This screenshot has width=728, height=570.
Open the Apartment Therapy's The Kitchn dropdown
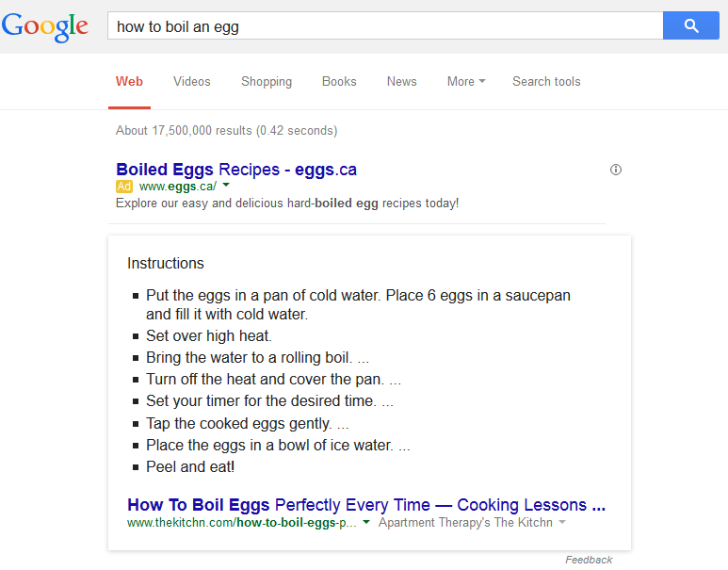(x=472, y=522)
